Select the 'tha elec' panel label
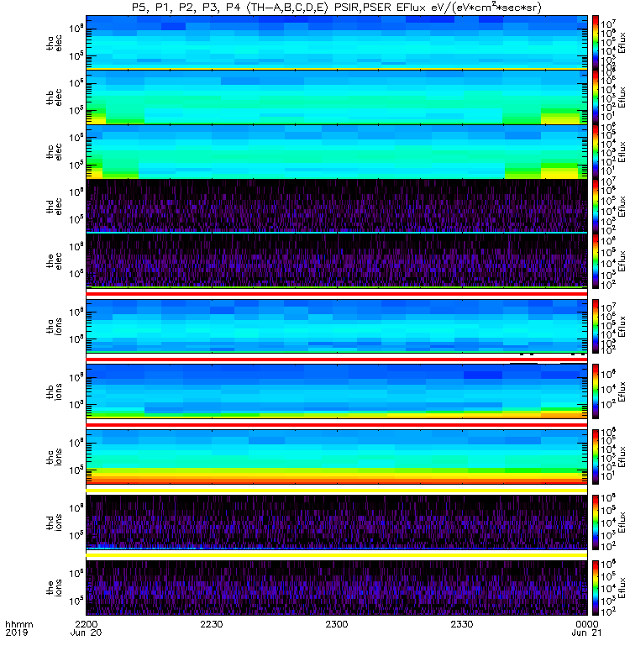This screenshot has height=672, width=630. click(54, 43)
